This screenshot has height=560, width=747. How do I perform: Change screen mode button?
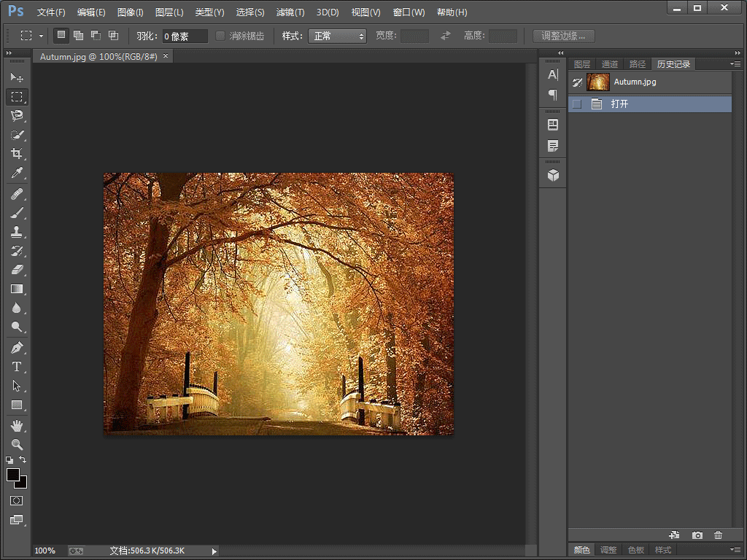tap(16, 519)
